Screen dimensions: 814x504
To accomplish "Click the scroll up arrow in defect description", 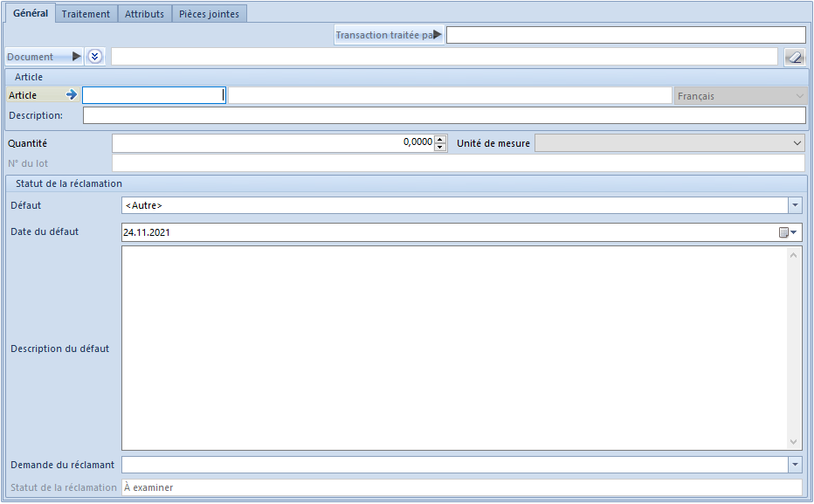I will click(x=793, y=255).
